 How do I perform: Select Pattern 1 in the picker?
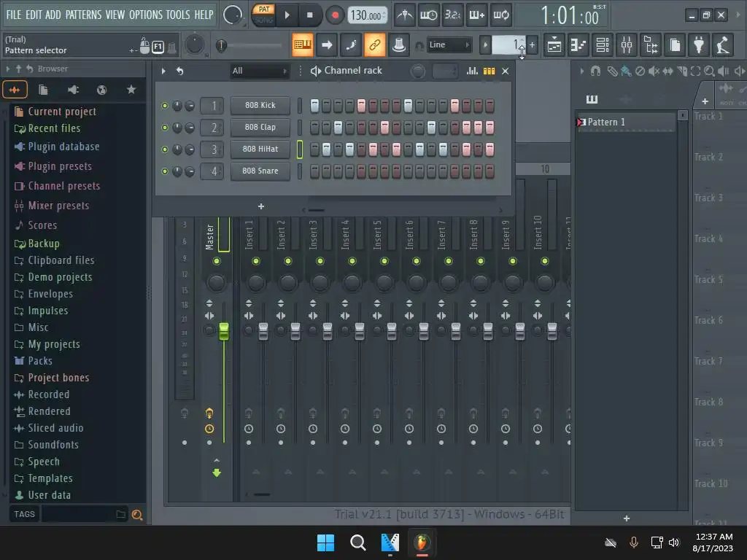pyautogui.click(x=625, y=122)
